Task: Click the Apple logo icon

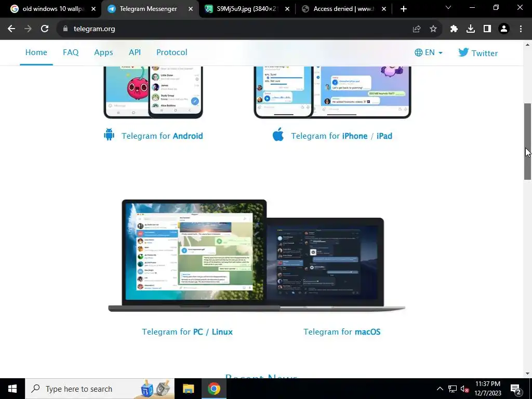Action: 278,135
